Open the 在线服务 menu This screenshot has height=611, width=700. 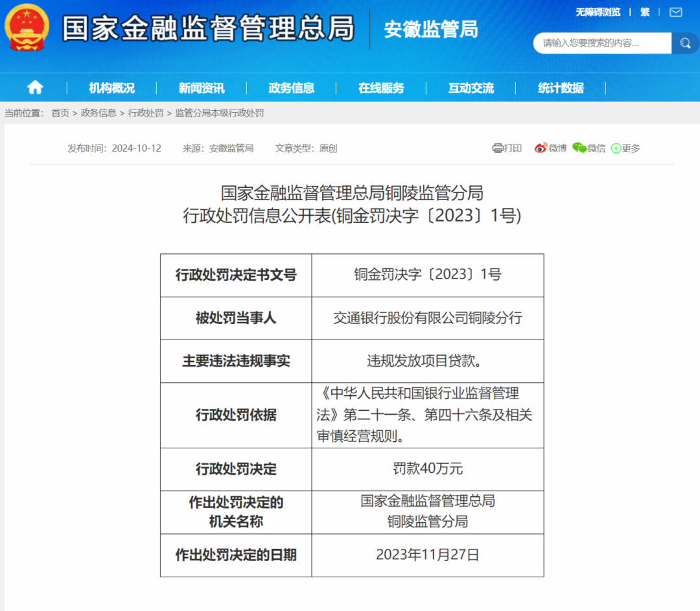[381, 88]
